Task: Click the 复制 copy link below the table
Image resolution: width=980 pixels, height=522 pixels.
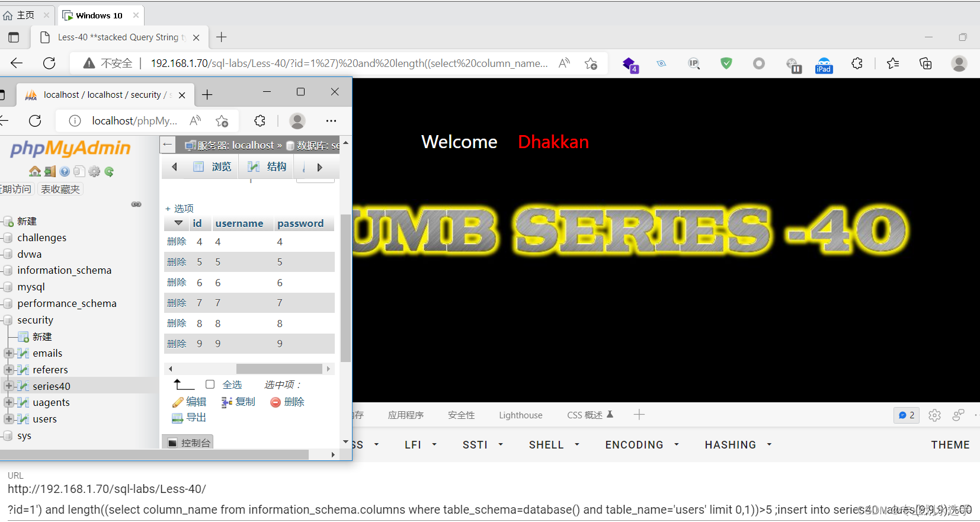Action: pyautogui.click(x=238, y=402)
